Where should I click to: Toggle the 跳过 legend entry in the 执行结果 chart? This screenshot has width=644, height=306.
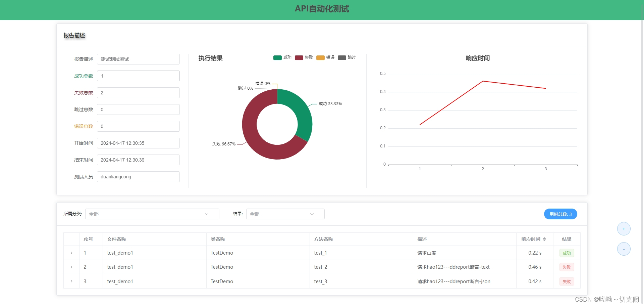pos(347,57)
